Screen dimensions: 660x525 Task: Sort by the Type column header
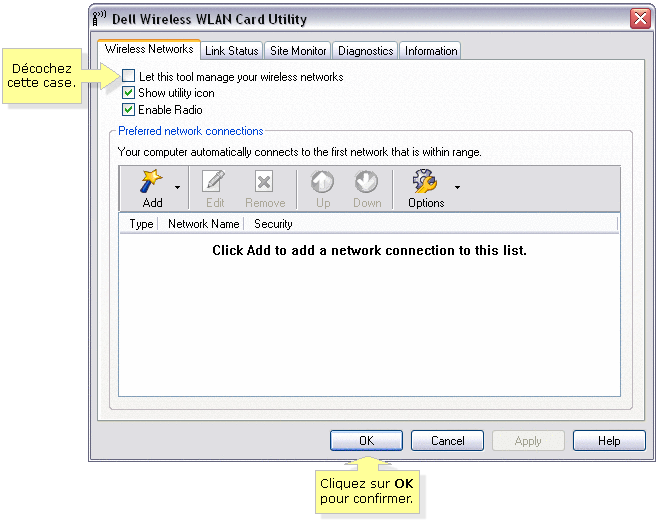139,224
